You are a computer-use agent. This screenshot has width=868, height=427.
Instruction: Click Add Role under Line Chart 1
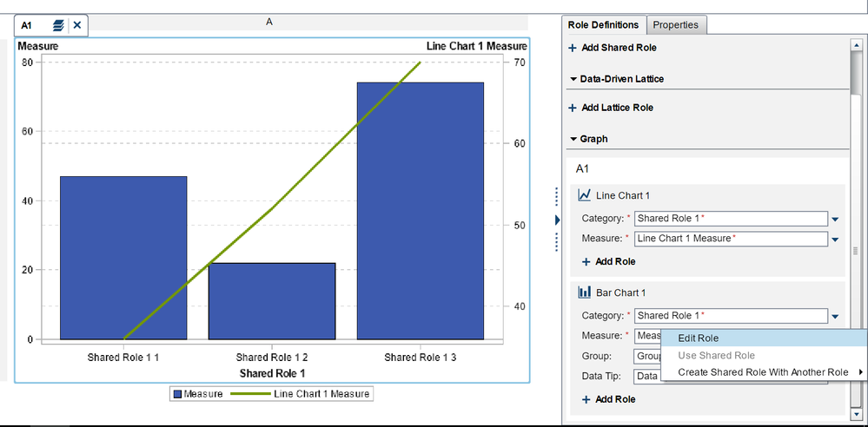(x=615, y=261)
